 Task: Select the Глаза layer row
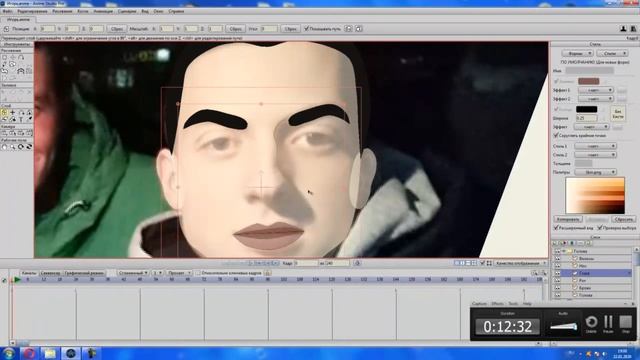(x=591, y=273)
